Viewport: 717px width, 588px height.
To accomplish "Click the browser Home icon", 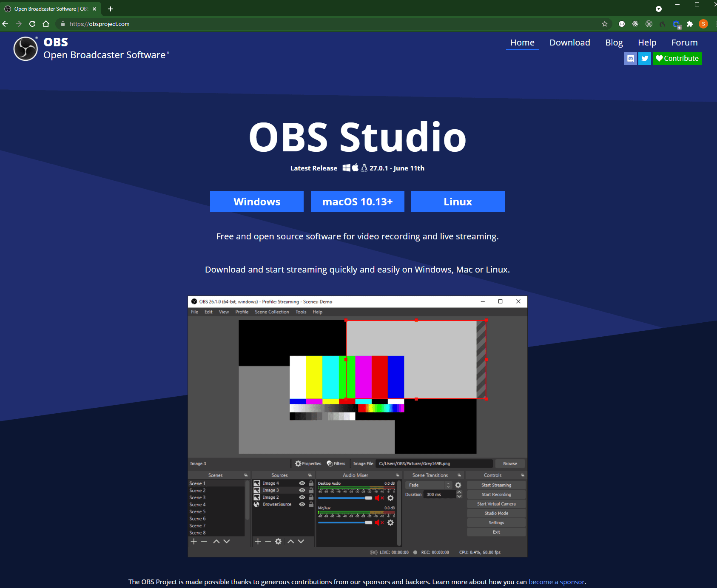I will [46, 24].
